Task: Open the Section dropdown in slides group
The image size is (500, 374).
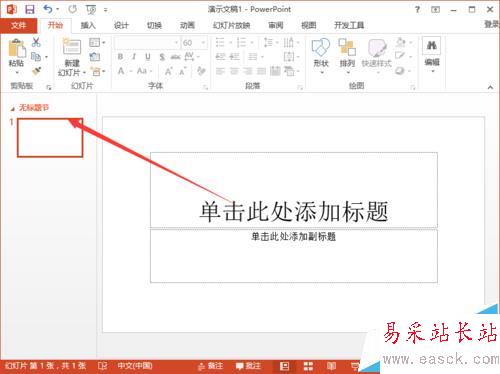Action: (x=98, y=71)
